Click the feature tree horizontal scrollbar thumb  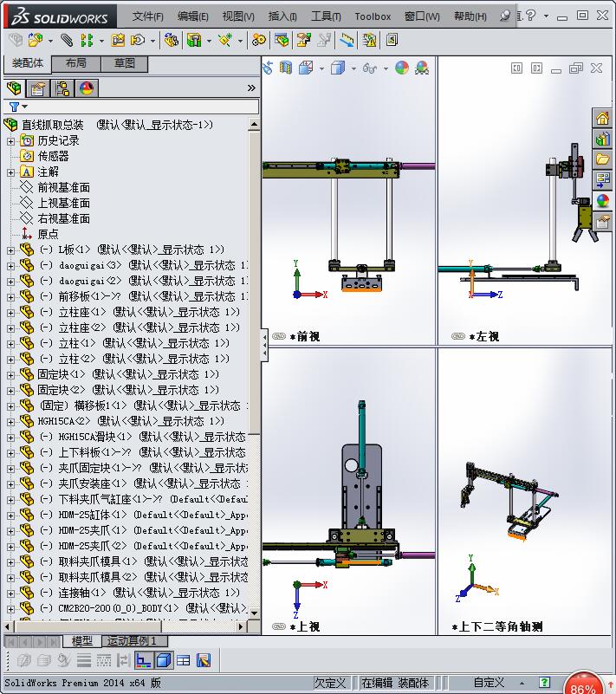[x=88, y=626]
